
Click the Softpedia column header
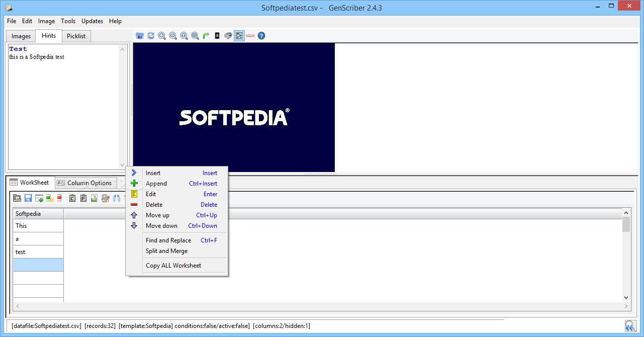pos(38,214)
